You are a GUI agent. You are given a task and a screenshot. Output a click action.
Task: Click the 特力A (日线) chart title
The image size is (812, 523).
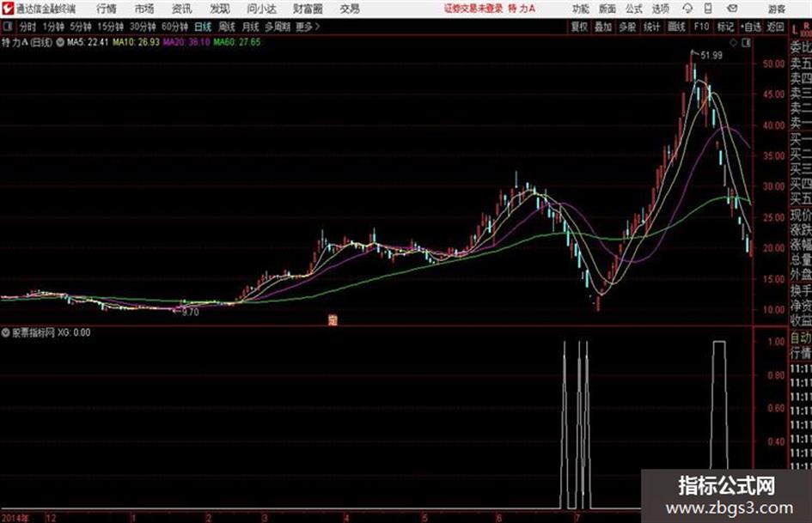coord(27,42)
